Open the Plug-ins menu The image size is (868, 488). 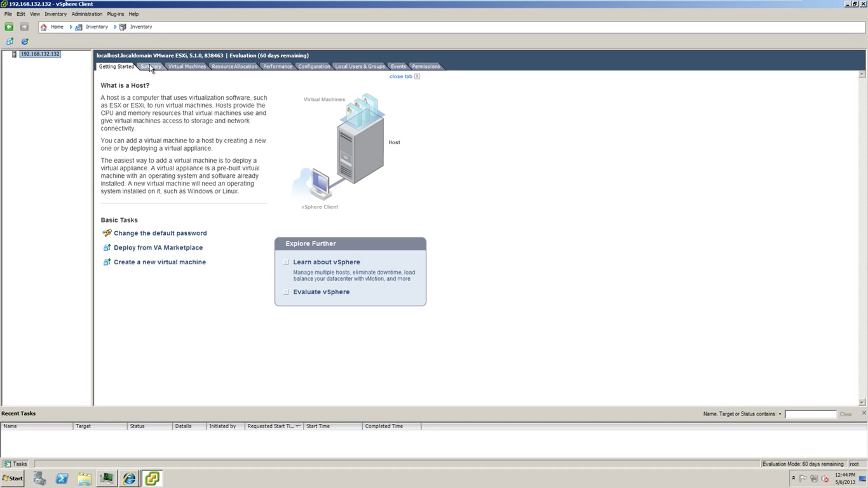pyautogui.click(x=116, y=14)
